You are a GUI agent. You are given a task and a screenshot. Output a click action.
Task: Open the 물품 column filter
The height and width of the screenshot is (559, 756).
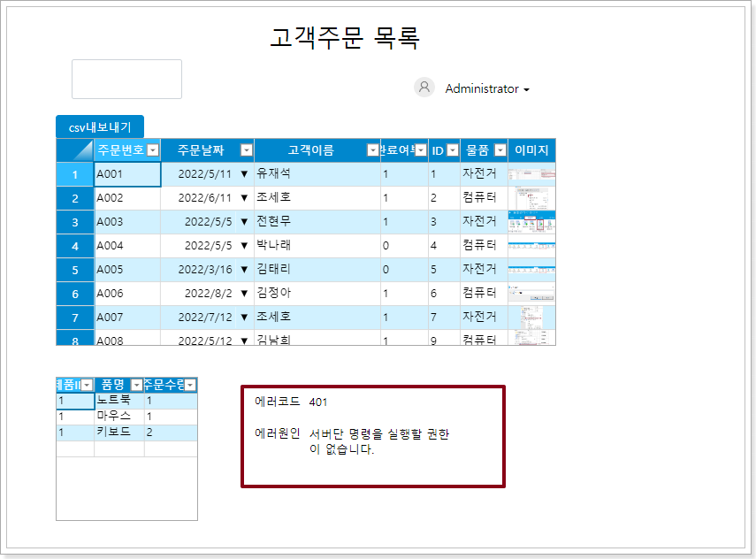pos(500,150)
